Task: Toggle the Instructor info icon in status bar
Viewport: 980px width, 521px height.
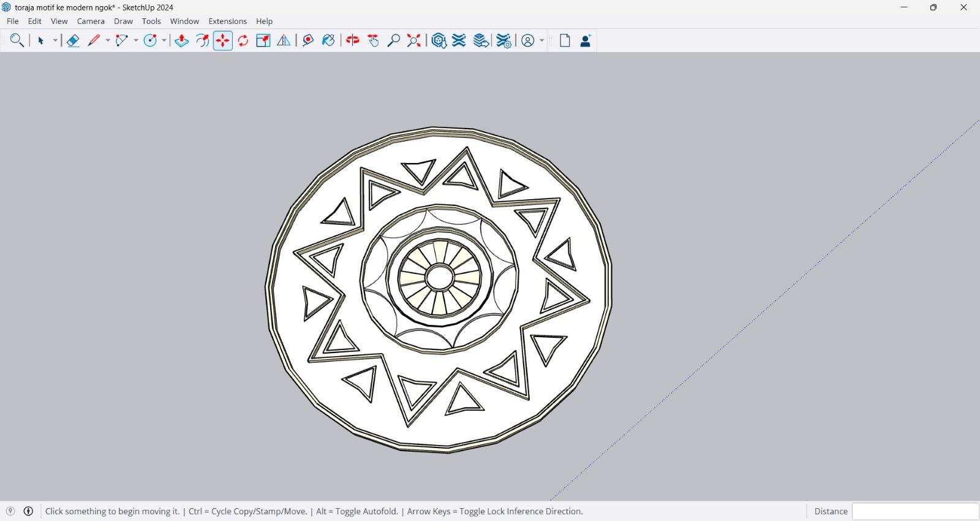Action: [28, 511]
